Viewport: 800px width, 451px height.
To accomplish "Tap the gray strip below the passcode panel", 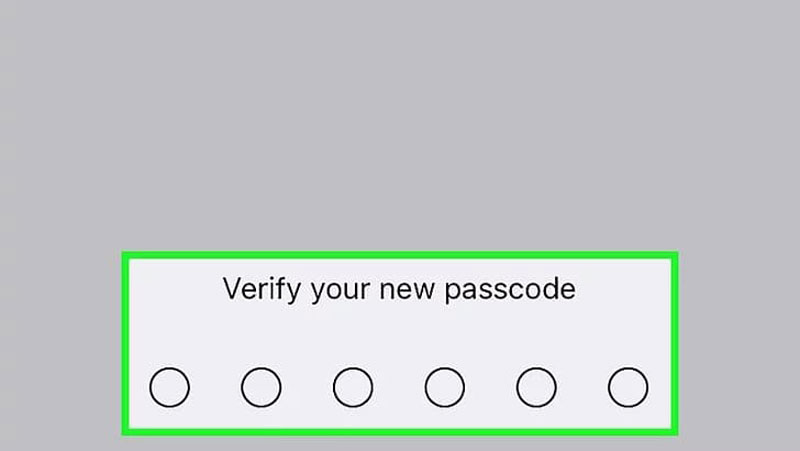I will [400, 443].
